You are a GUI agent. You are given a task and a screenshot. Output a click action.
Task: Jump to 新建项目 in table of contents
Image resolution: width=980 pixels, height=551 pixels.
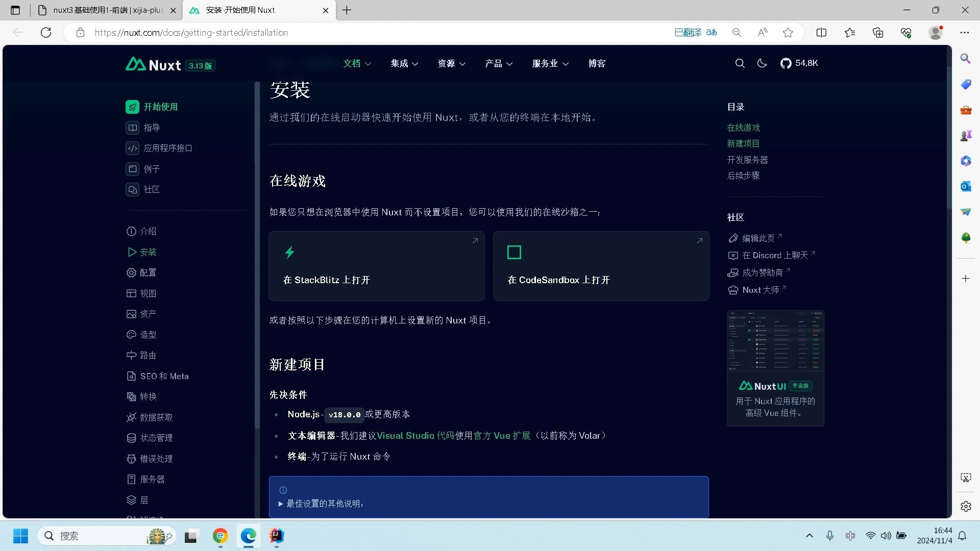[x=743, y=143]
